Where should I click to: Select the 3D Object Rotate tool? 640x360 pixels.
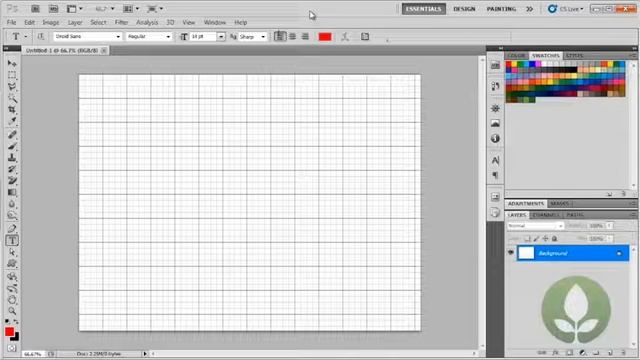point(12,277)
